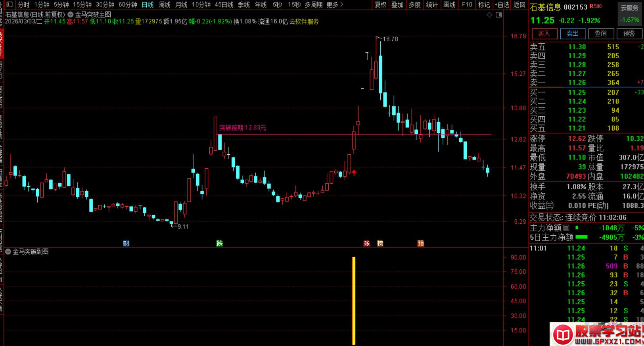Select the 60分钟 timeframe tab
The image size is (644, 346).
click(x=128, y=5)
